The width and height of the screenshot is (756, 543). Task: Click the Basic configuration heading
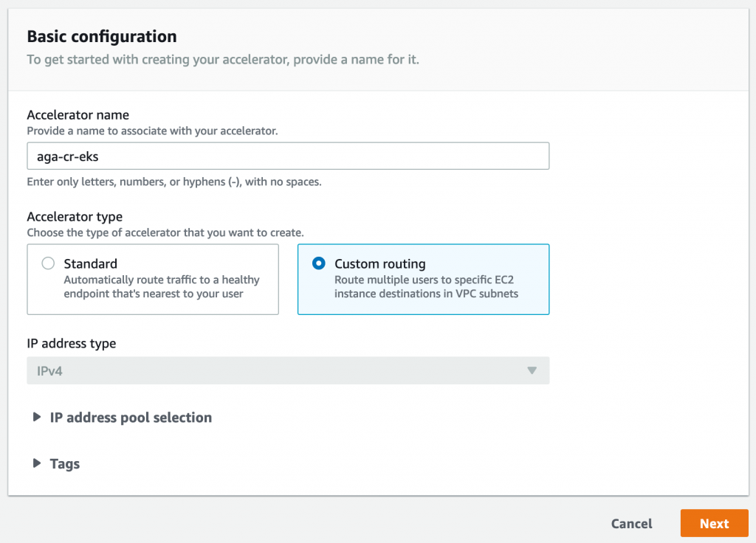tap(102, 36)
